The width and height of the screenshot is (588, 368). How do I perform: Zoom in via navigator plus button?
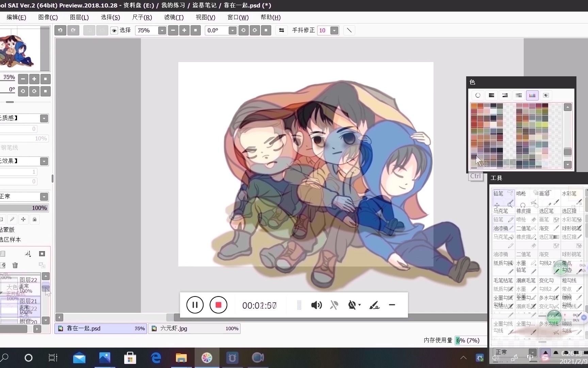(x=34, y=79)
